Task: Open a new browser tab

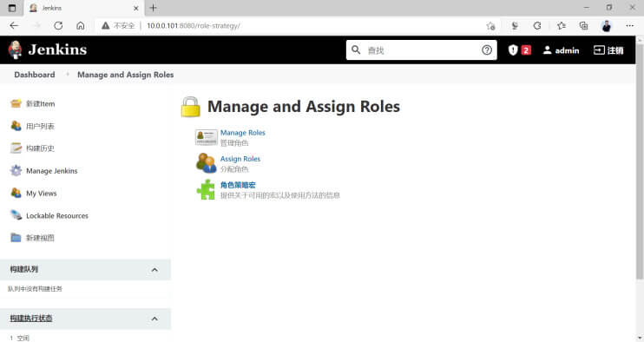Action: tap(154, 8)
